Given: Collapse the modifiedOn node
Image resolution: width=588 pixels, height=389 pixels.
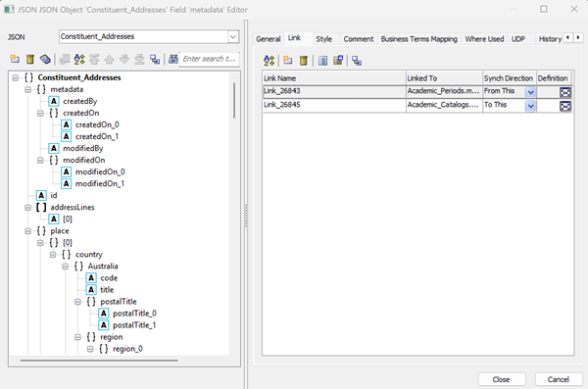Looking at the screenshot, I should tap(40, 160).
